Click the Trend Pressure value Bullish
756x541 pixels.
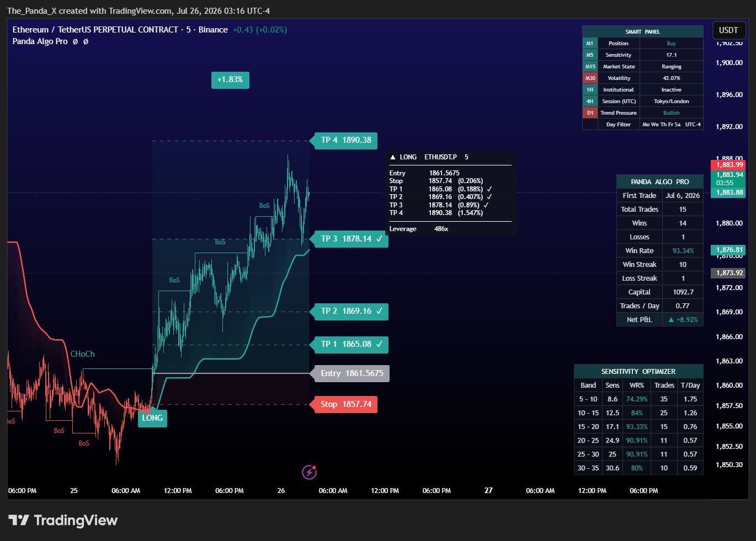point(671,113)
